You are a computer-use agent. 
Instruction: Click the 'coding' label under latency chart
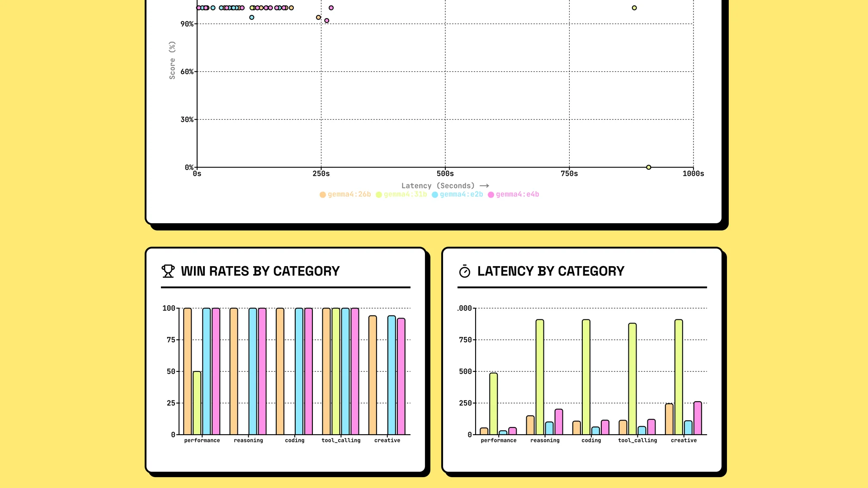(591, 441)
